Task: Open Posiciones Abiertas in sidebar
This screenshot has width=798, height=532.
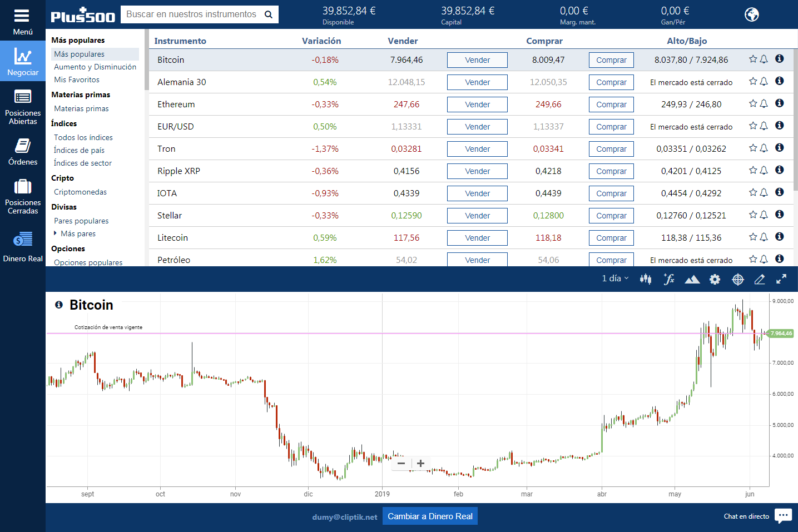Action: [23, 107]
